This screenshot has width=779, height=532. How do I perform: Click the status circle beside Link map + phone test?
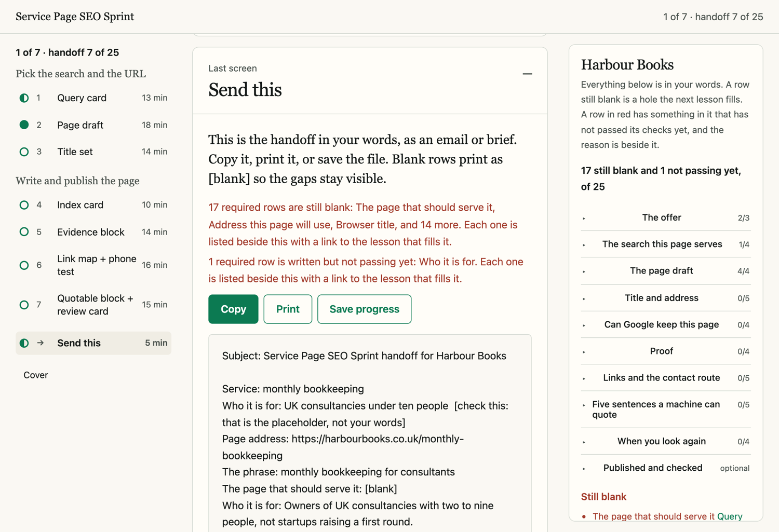[x=24, y=265]
